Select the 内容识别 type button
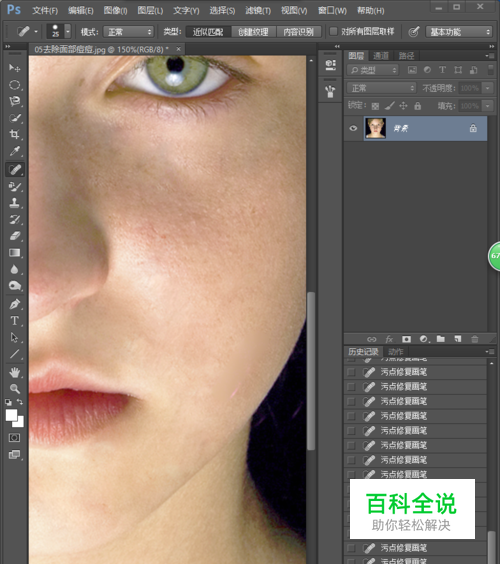 (x=299, y=32)
